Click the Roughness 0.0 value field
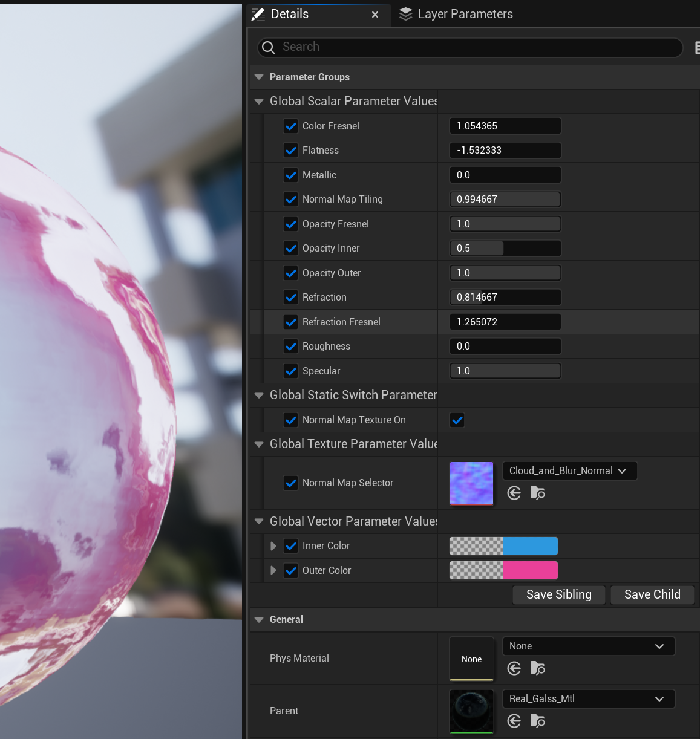 click(x=505, y=346)
